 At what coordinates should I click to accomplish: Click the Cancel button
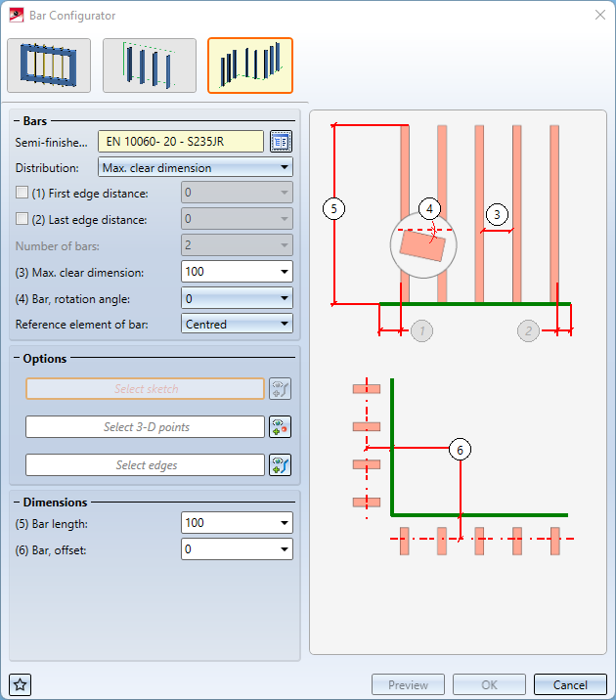point(570,684)
